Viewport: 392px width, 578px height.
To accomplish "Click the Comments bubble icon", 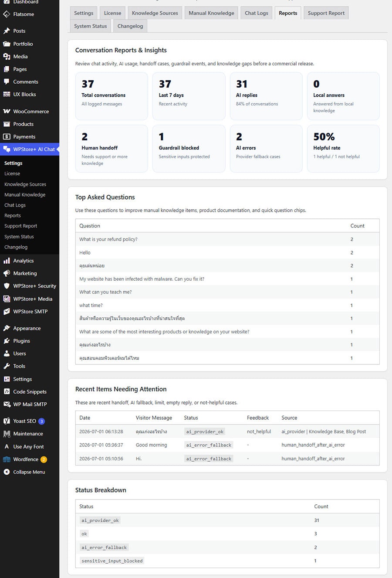I will click(7, 82).
